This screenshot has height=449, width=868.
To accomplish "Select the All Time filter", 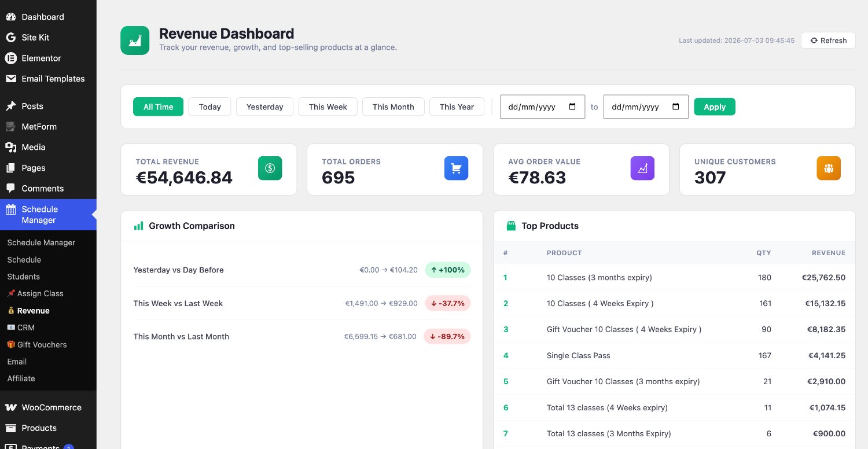I will pos(158,106).
